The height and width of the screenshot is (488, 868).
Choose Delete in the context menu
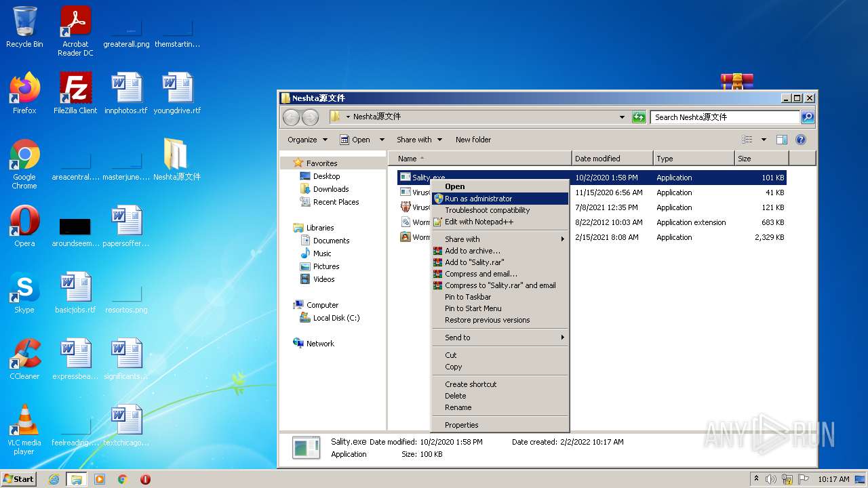tap(500, 396)
